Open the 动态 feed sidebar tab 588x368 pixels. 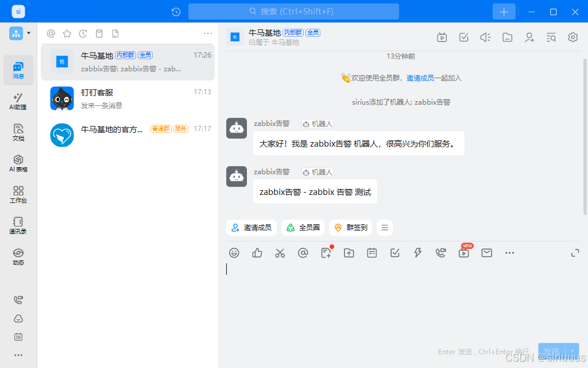[18, 257]
